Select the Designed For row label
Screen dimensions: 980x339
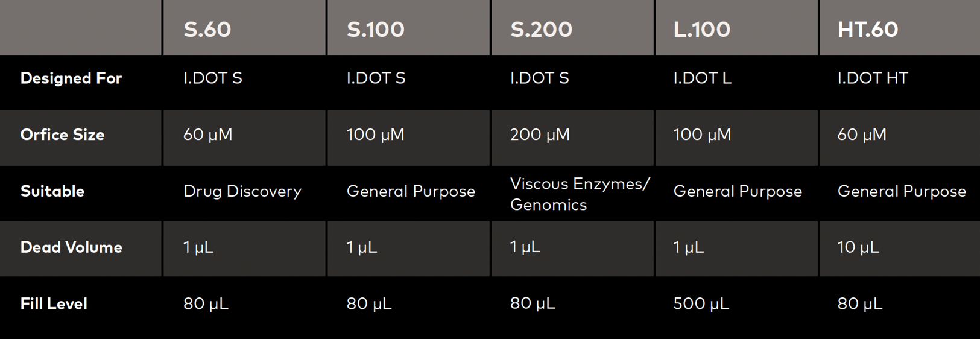click(71, 78)
